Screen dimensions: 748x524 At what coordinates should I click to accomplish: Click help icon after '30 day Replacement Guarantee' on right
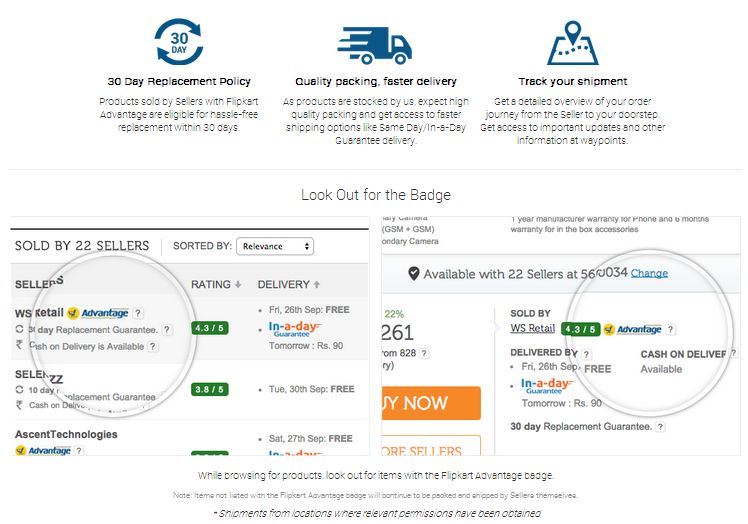(x=660, y=427)
